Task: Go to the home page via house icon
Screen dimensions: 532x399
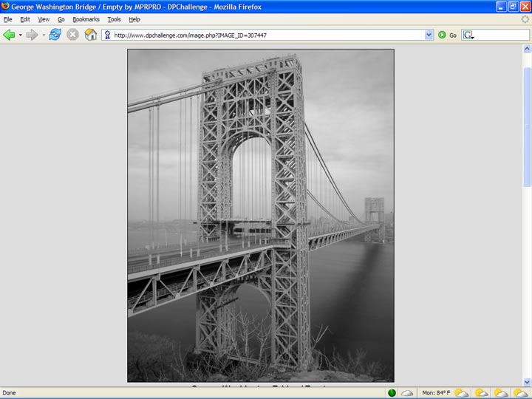Action: click(x=91, y=35)
